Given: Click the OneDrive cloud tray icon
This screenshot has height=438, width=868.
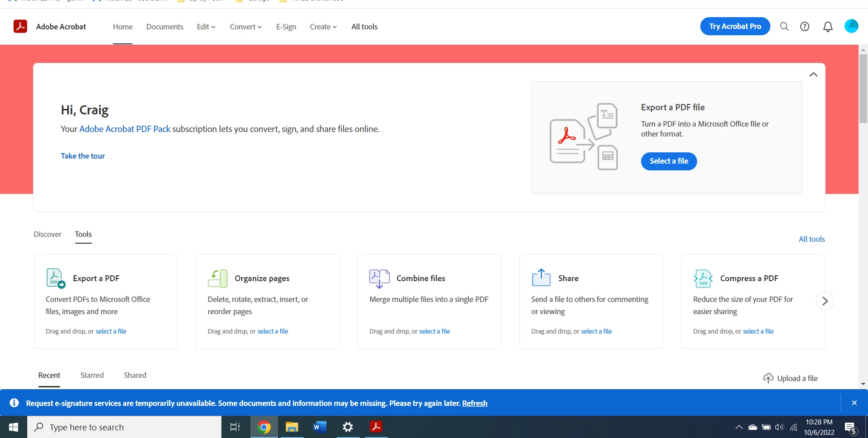Looking at the screenshot, I should [x=753, y=427].
